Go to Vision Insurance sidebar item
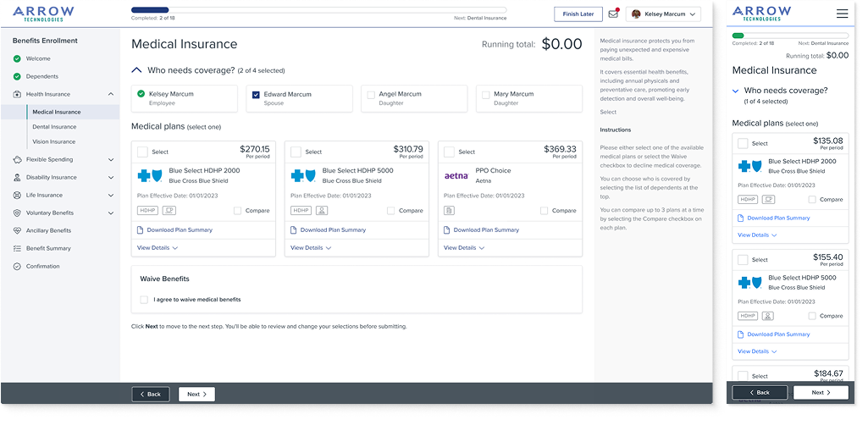 tap(53, 141)
